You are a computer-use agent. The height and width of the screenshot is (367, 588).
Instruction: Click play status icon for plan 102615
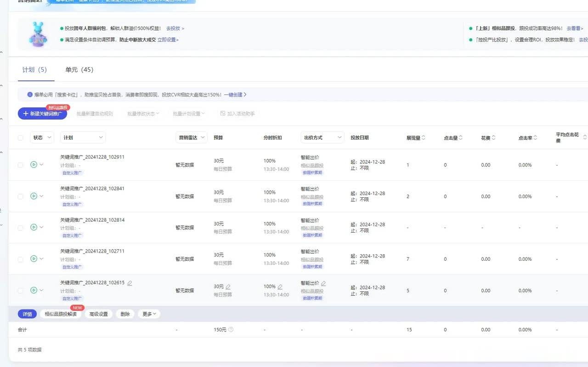click(x=34, y=290)
